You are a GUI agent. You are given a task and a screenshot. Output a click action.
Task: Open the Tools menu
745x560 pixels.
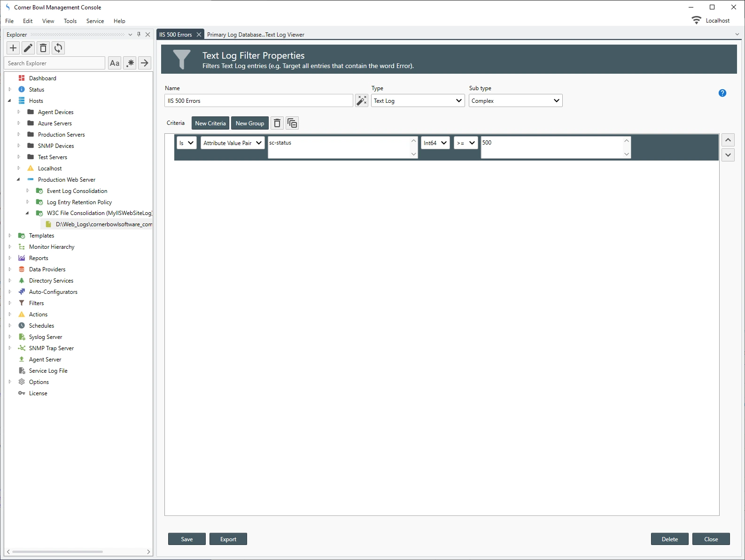(70, 21)
